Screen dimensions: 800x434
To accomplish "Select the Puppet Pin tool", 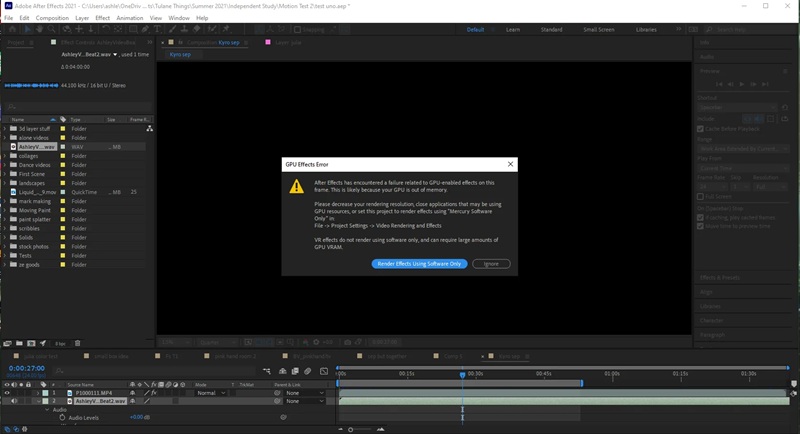I will (x=226, y=29).
